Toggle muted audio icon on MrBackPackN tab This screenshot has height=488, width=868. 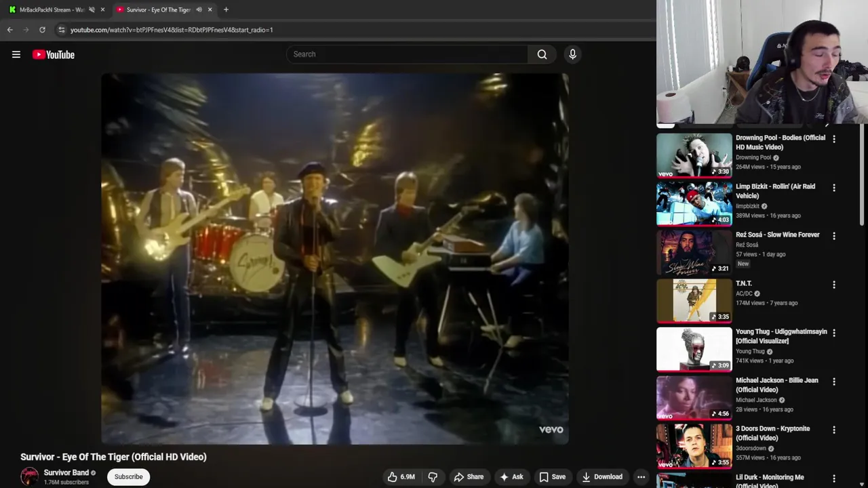point(92,9)
